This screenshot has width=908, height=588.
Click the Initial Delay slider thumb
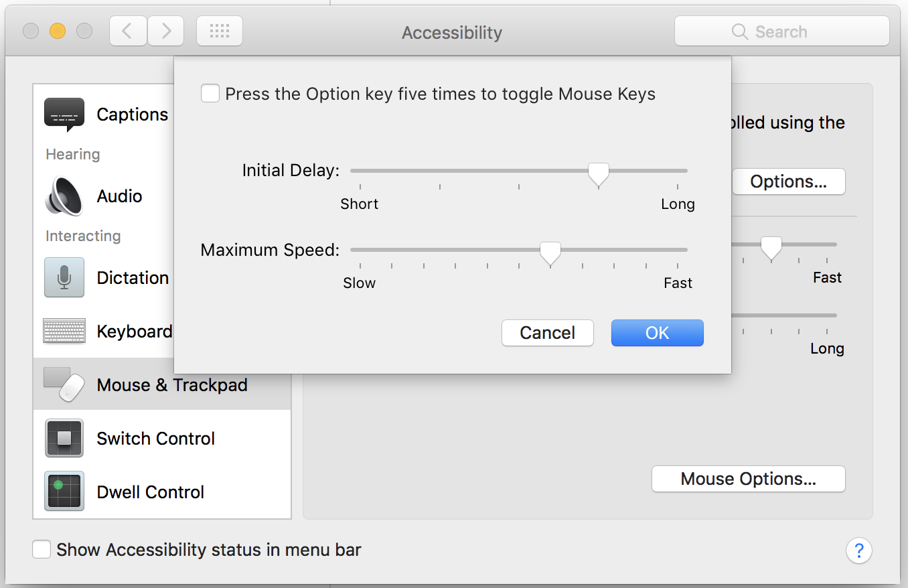598,173
